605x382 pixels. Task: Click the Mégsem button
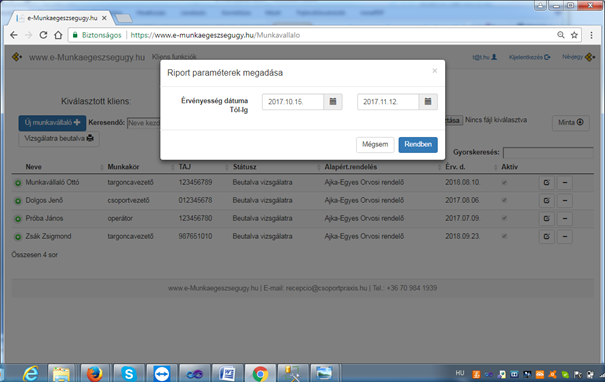[x=375, y=145]
